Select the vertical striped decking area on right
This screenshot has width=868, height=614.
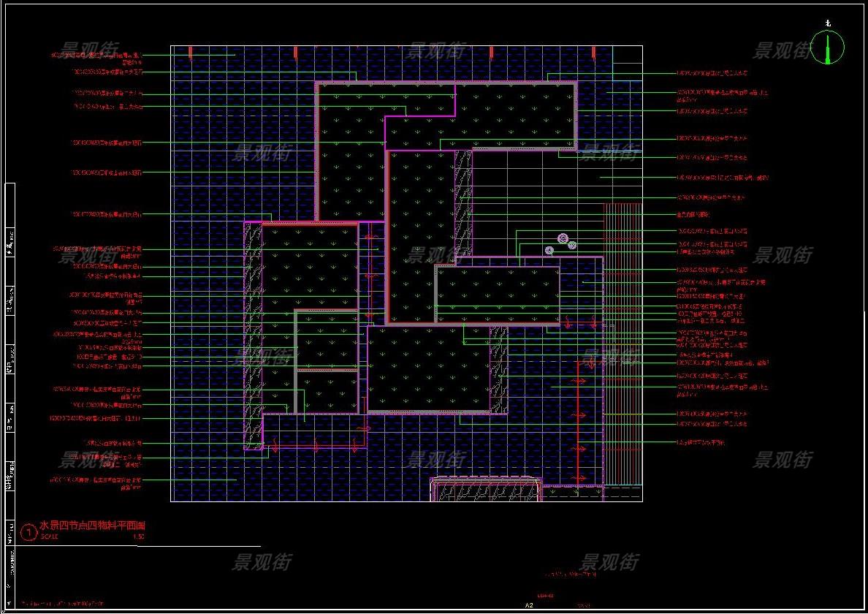click(622, 344)
